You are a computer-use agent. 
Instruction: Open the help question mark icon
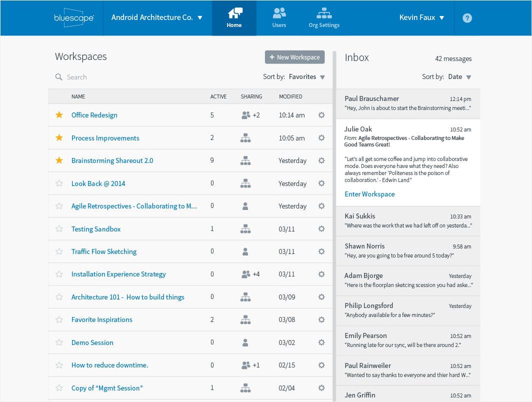467,18
